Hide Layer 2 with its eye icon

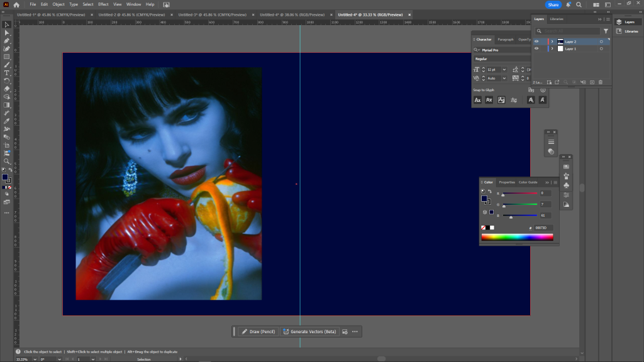pos(536,41)
